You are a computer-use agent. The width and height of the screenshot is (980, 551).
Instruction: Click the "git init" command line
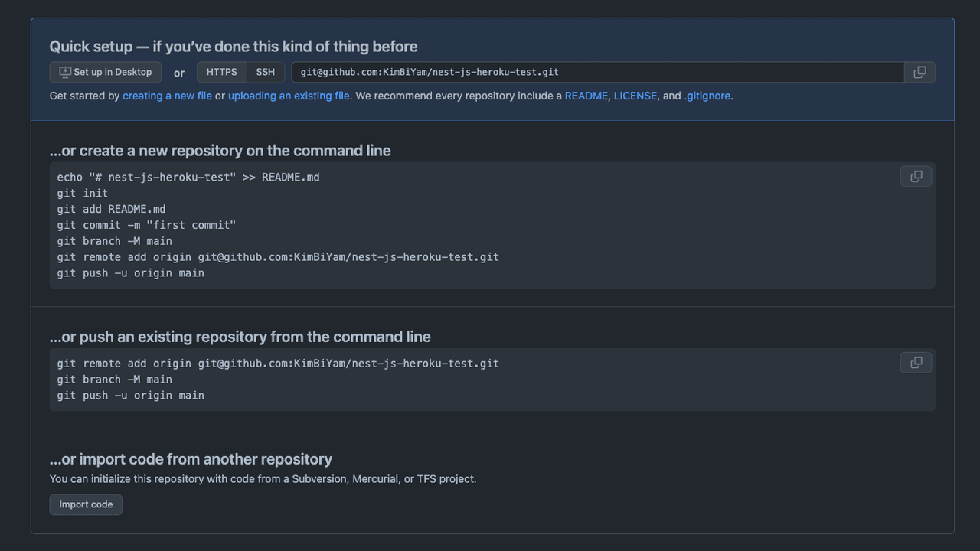pyautogui.click(x=83, y=193)
